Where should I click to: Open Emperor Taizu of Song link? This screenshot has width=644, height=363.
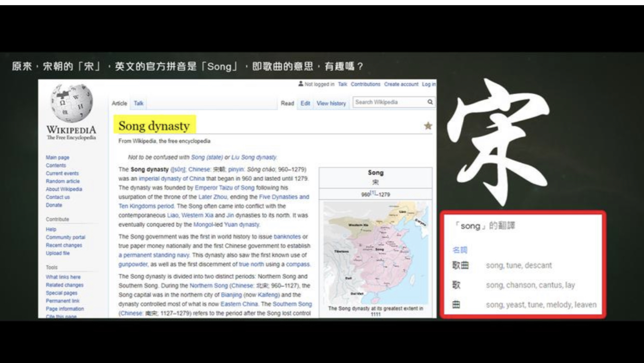(x=225, y=188)
